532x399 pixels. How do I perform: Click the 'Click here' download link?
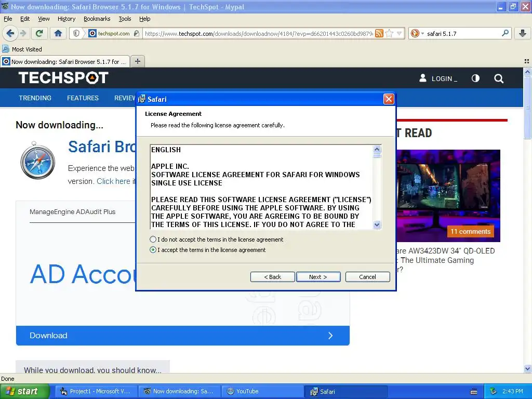tap(113, 181)
